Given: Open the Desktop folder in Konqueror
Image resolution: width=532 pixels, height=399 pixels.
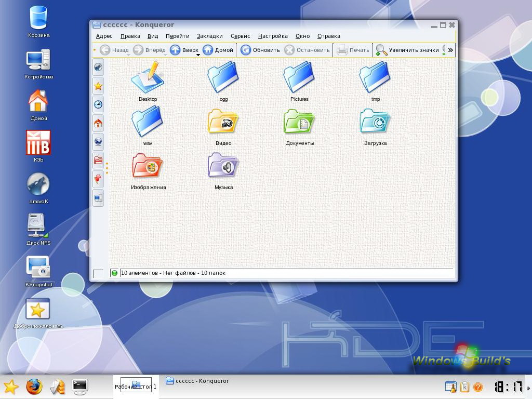Looking at the screenshot, I should (x=148, y=82).
